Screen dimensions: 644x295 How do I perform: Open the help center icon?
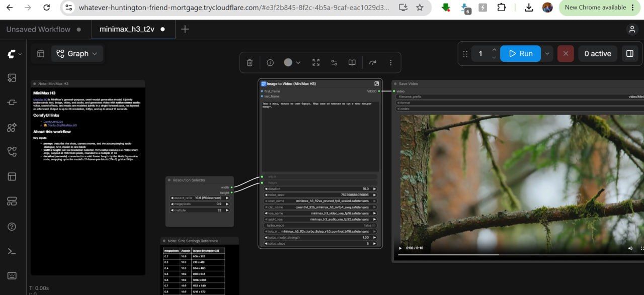(x=12, y=227)
